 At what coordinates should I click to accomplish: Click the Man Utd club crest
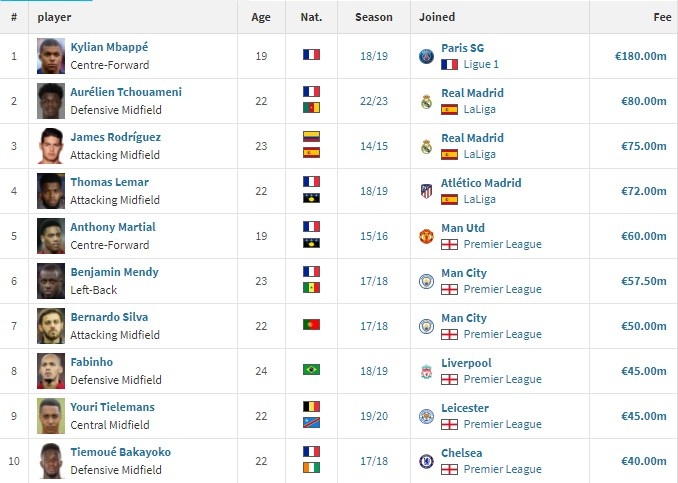point(426,236)
